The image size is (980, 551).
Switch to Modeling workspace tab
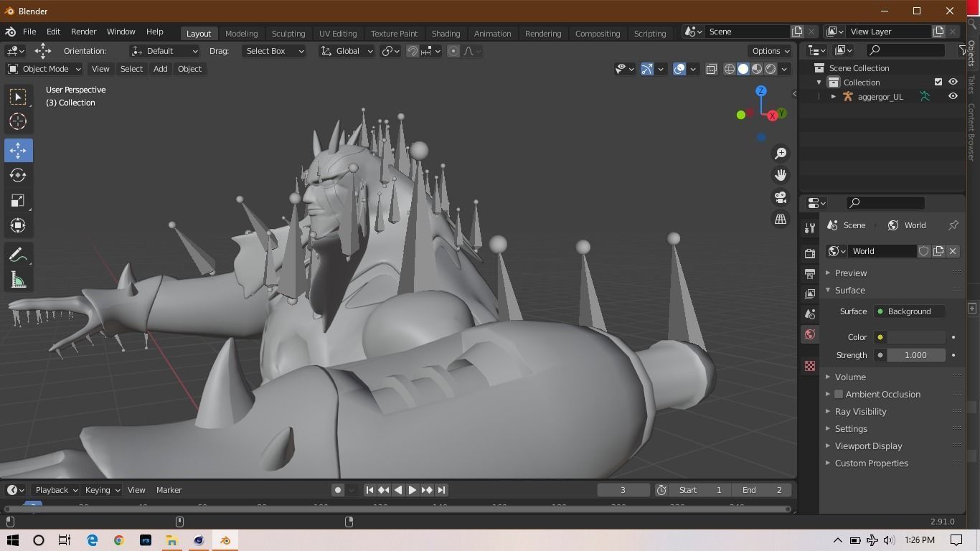241,33
